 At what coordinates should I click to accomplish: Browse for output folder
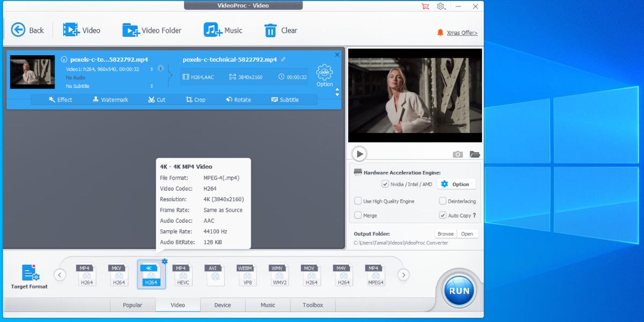pos(445,234)
